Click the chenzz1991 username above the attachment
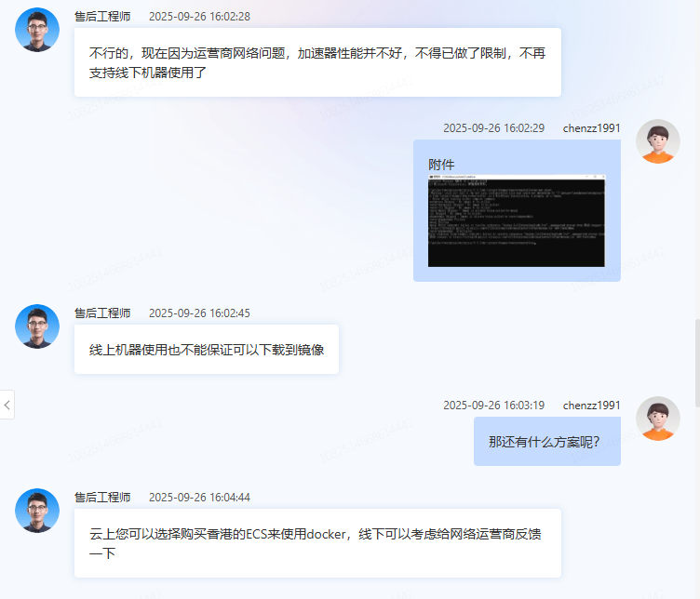The image size is (700, 599). (x=591, y=128)
